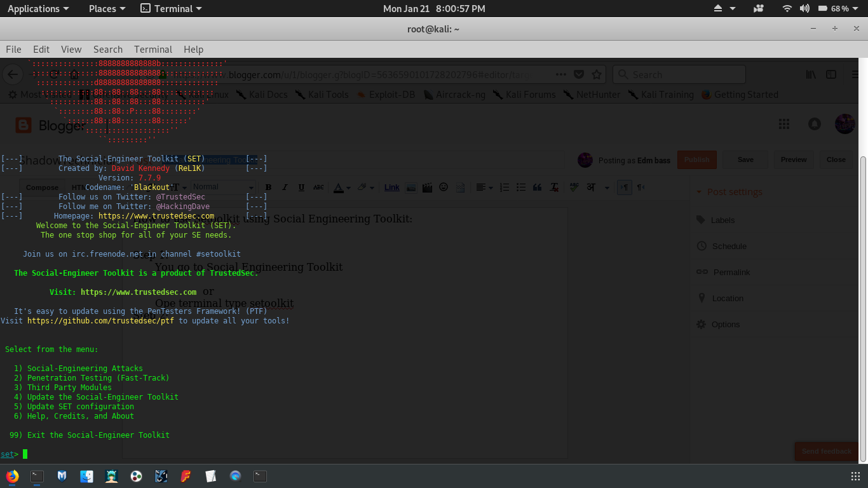This screenshot has width=868, height=488.
Task: Collapse the Post settings panel in Blogger
Action: point(729,192)
